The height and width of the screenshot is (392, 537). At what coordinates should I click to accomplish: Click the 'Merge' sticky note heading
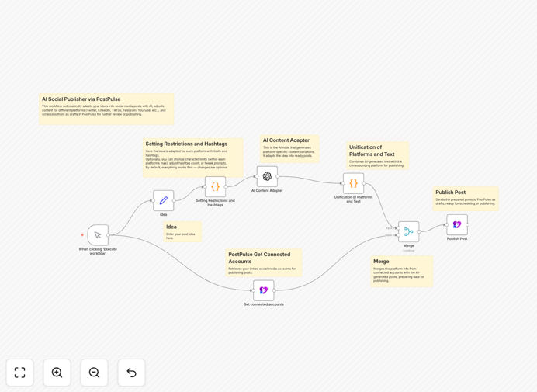coord(381,261)
